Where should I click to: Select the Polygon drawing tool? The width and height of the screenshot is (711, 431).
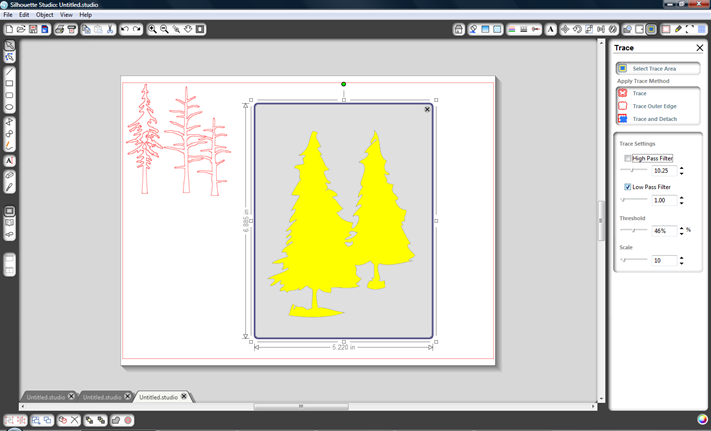[10, 122]
